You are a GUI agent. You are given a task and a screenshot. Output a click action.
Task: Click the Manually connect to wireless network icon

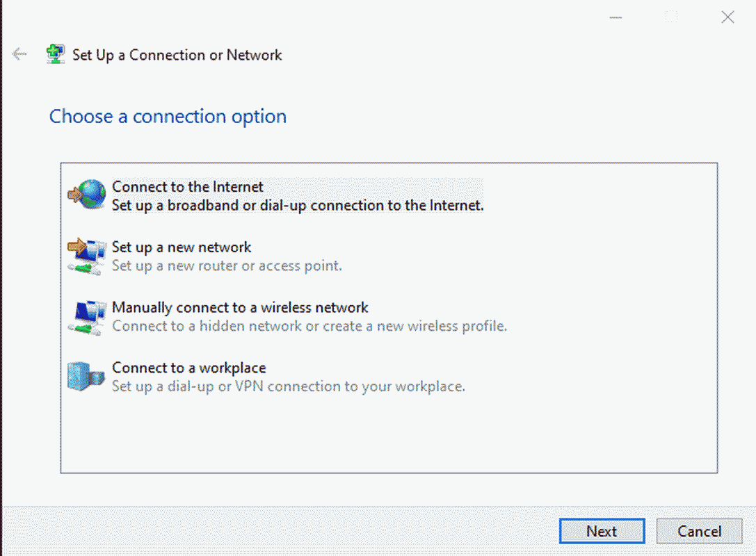(87, 317)
